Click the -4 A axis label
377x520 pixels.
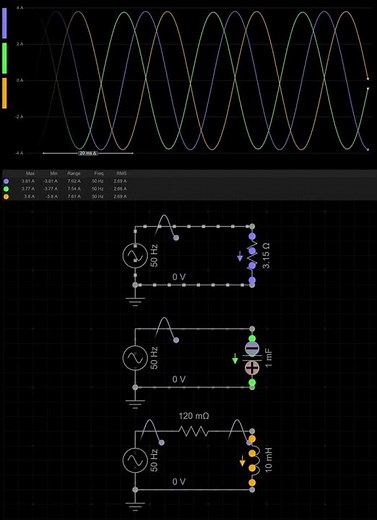[x=19, y=153]
